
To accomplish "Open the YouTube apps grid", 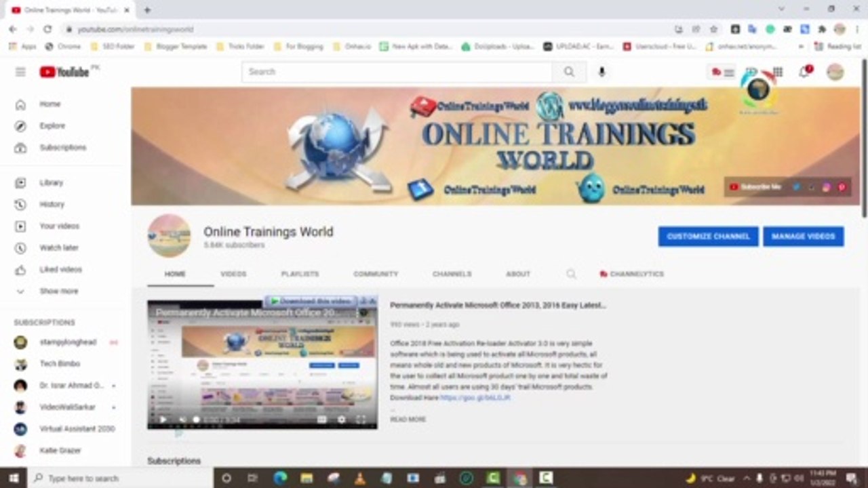I will (778, 72).
